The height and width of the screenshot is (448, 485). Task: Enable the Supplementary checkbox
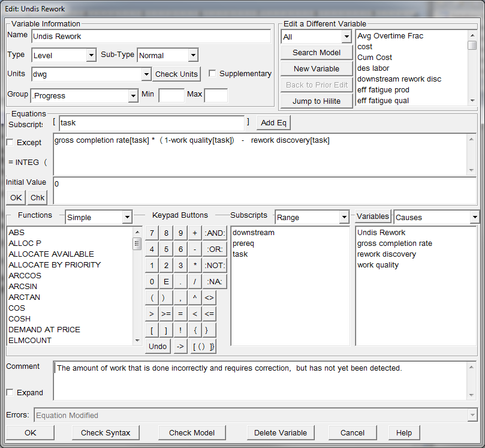(x=212, y=74)
